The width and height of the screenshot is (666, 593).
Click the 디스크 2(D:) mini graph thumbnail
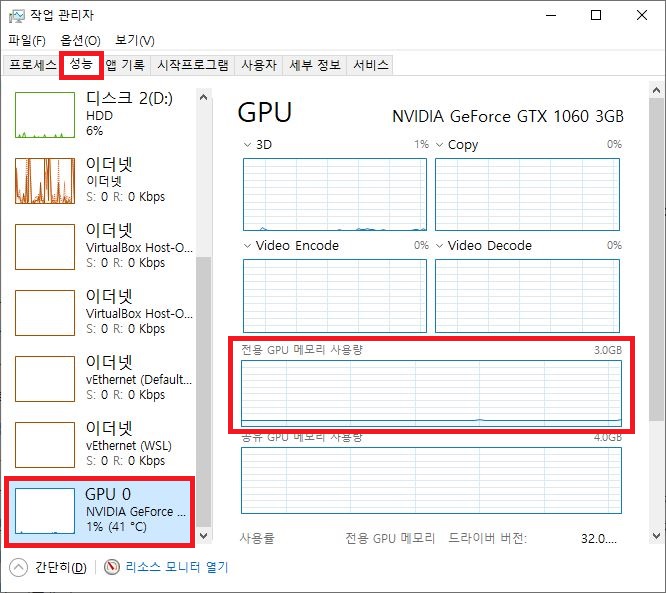pos(45,115)
